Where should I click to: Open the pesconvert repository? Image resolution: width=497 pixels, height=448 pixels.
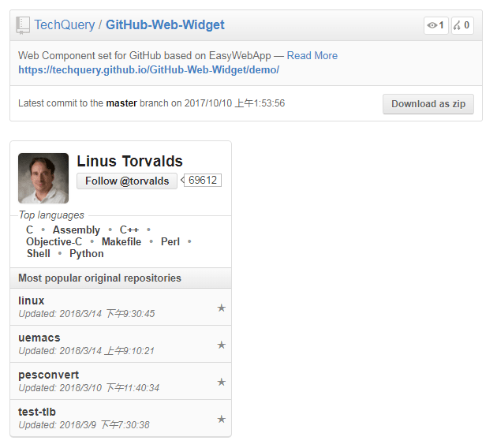pos(48,375)
